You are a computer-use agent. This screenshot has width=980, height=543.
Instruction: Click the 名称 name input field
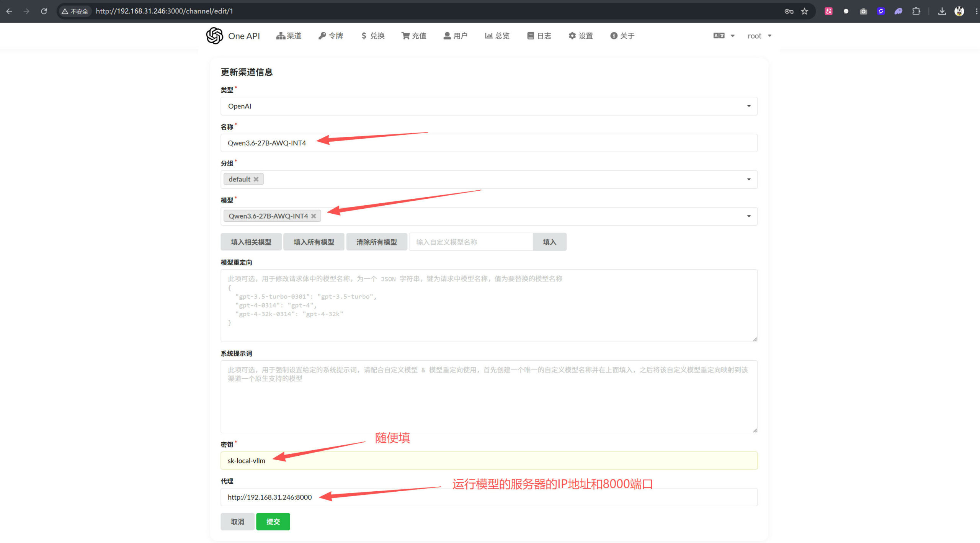(489, 143)
